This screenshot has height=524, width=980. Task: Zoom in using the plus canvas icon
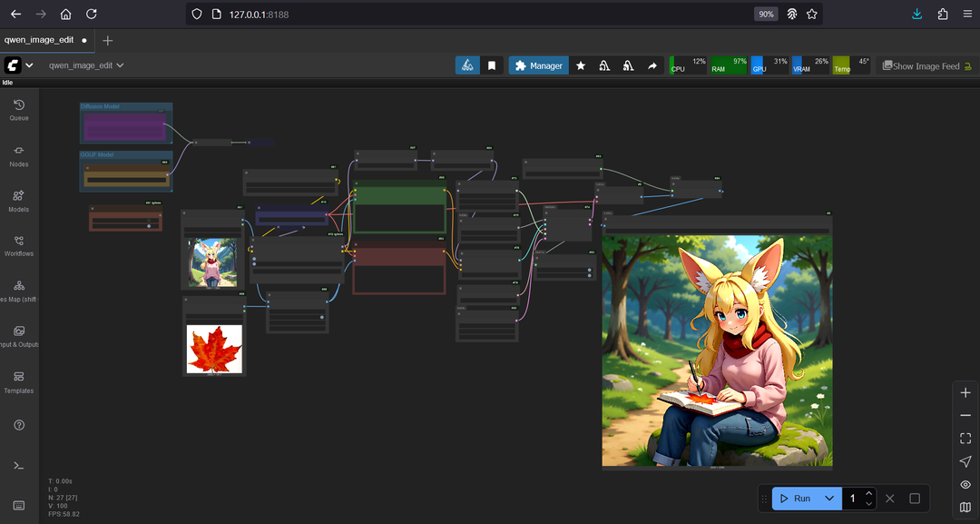pyautogui.click(x=965, y=393)
